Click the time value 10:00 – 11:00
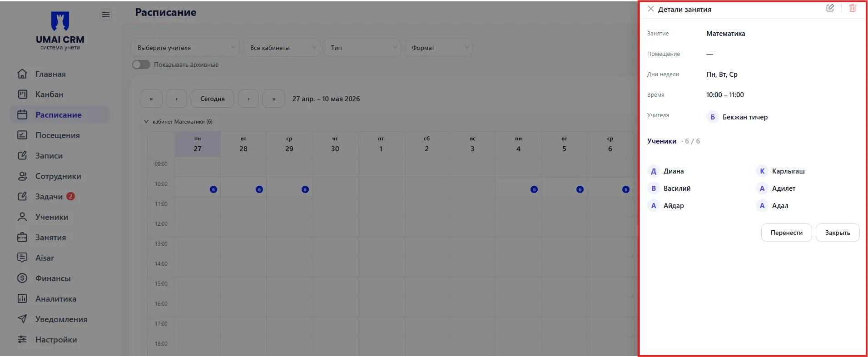This screenshot has height=357, width=868. [x=725, y=95]
